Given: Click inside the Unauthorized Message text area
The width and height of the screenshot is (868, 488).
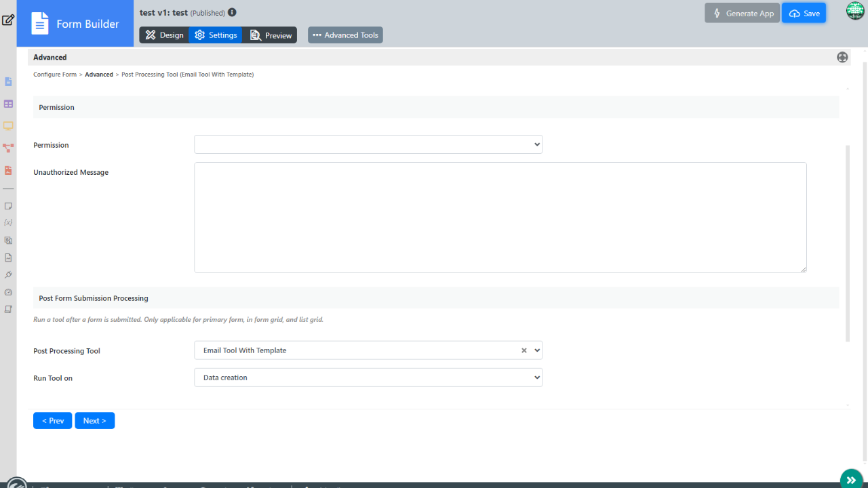Looking at the screenshot, I should (500, 218).
